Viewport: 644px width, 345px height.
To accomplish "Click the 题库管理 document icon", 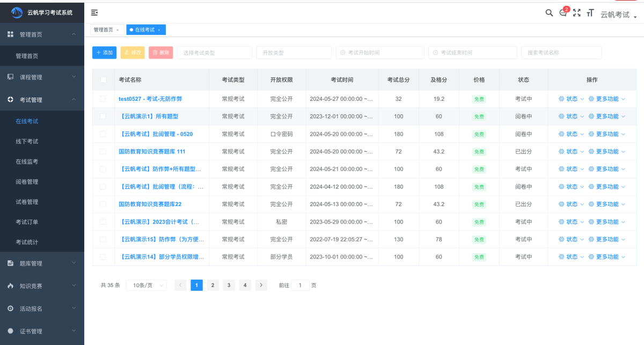I will (x=10, y=263).
